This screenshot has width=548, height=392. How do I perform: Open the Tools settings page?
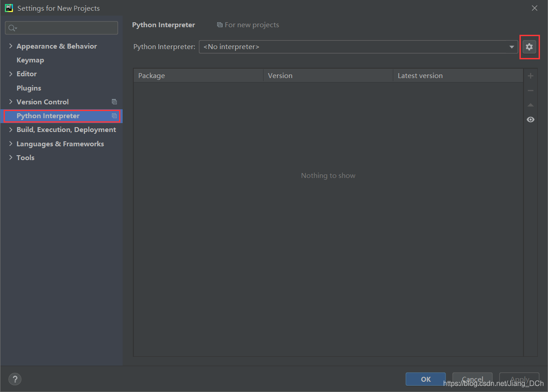point(25,157)
